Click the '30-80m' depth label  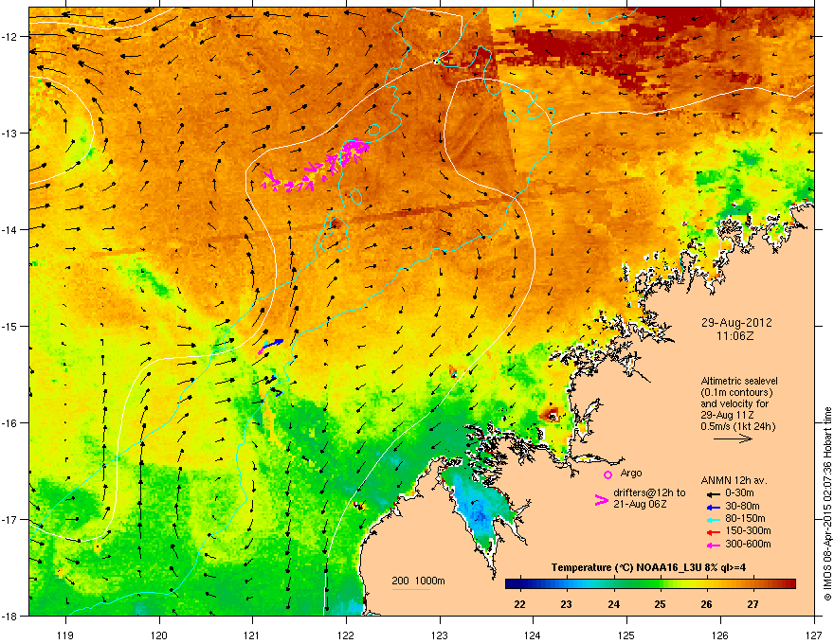click(742, 506)
